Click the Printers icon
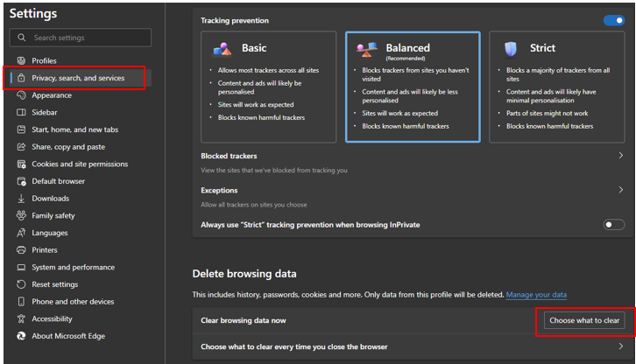The width and height of the screenshot is (636, 364). coord(21,250)
